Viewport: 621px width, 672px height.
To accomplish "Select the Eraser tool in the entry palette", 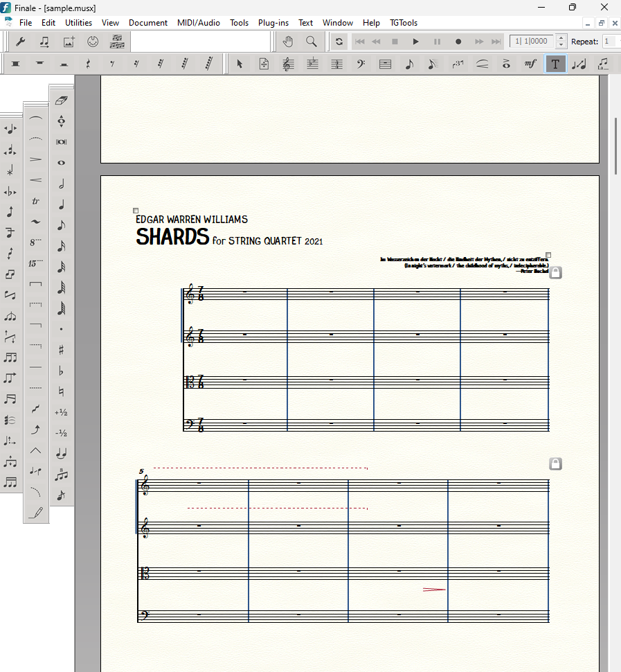I will [62, 100].
